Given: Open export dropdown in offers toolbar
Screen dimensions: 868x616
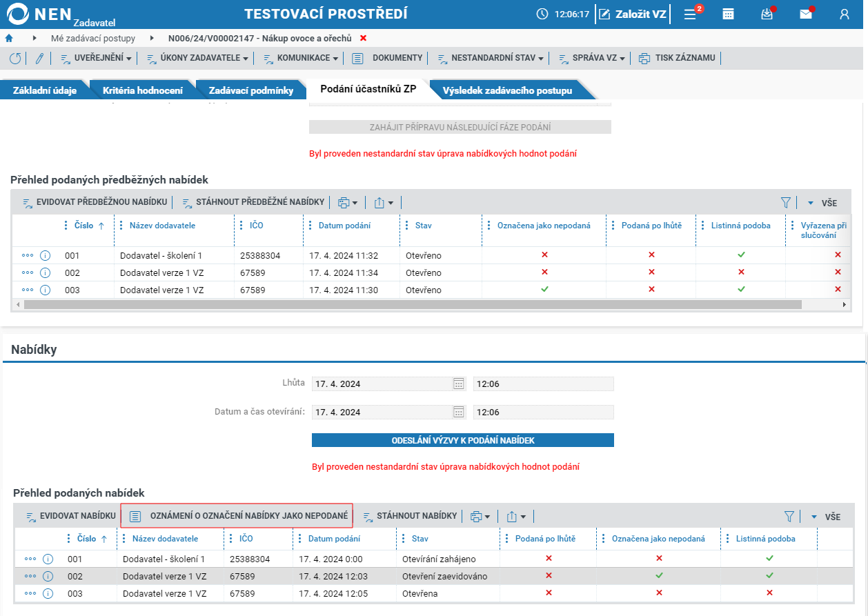Looking at the screenshot, I should click(x=516, y=517).
